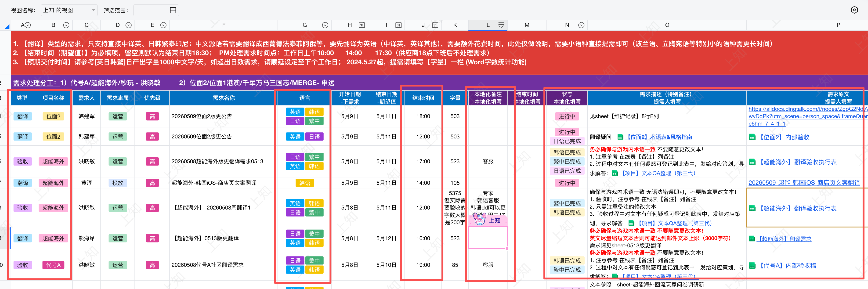
Task: Open 【位面2】术语表&风格指南 link
Action: click(659, 137)
